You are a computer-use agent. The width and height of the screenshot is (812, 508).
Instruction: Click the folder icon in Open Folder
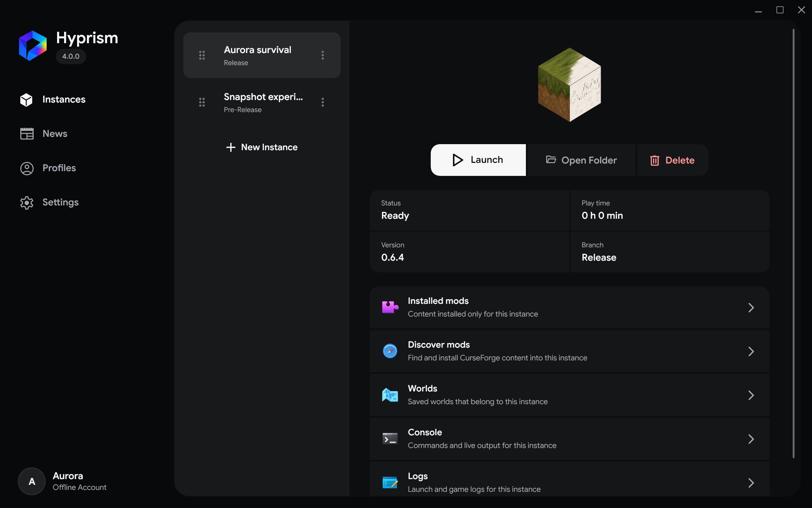(551, 159)
